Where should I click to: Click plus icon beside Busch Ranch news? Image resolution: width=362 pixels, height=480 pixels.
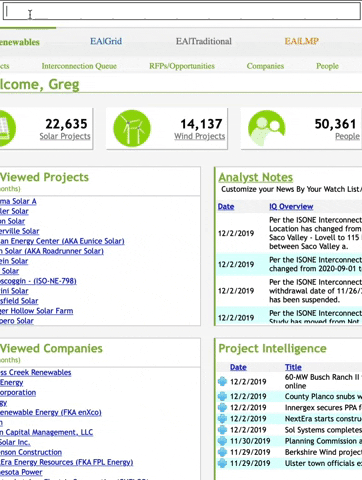[222, 381]
